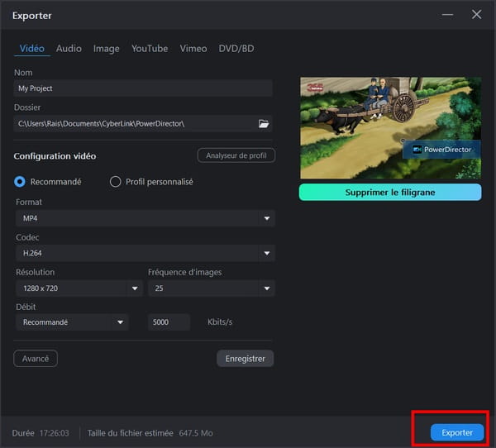Image resolution: width=496 pixels, height=448 pixels.
Task: Open the folder browse icon
Action: pyautogui.click(x=264, y=124)
